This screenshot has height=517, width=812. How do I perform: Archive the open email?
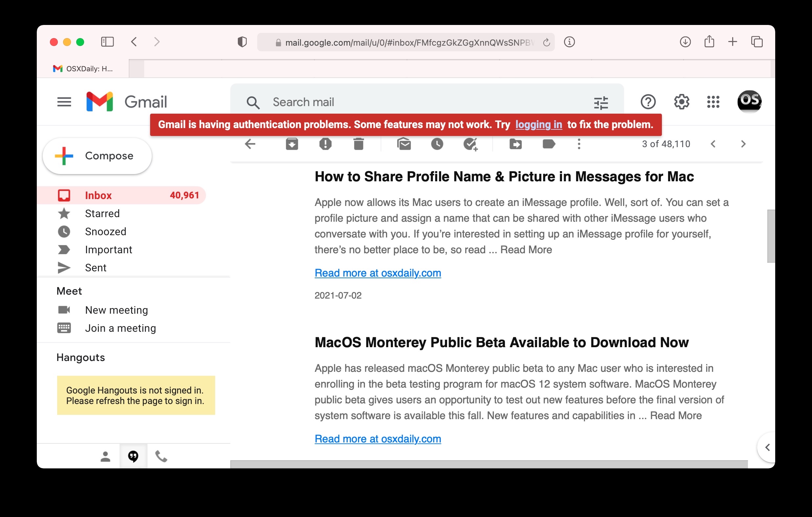pos(292,144)
